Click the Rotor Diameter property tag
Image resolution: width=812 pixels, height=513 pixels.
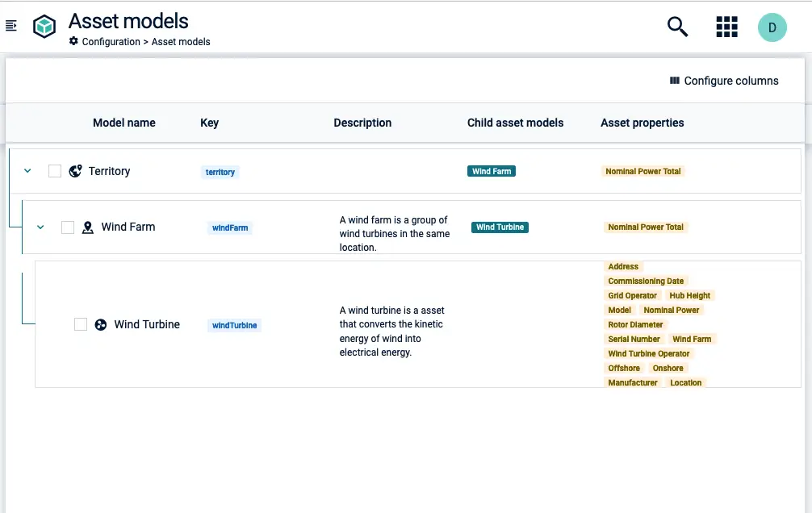click(635, 324)
